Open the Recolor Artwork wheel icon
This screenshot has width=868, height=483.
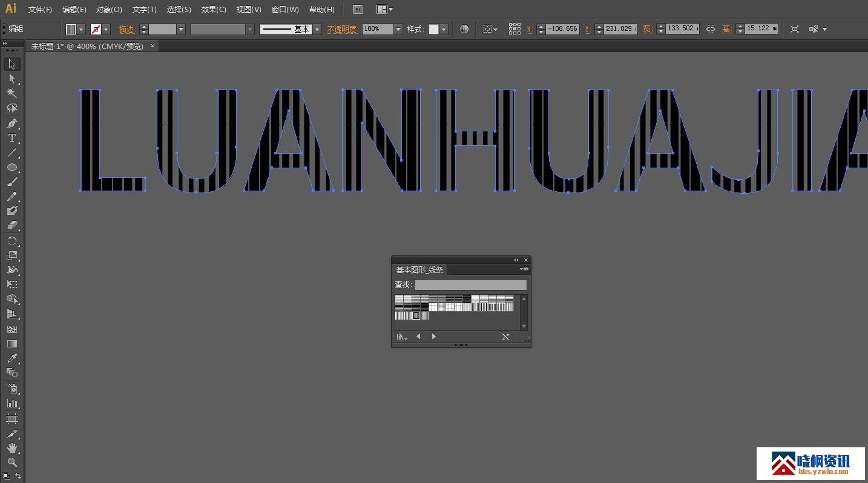pos(464,29)
